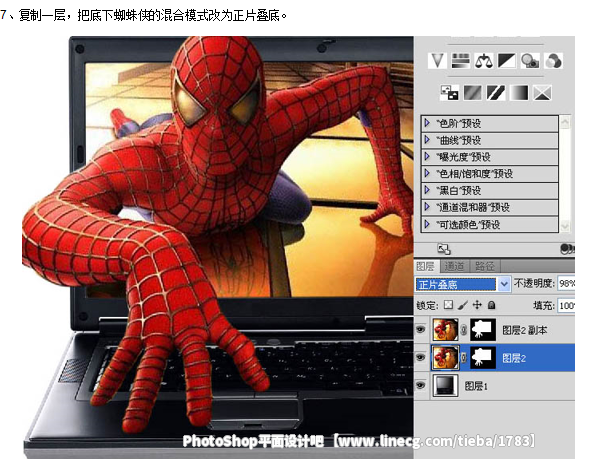Click the "色阶"预设 label

click(x=458, y=123)
